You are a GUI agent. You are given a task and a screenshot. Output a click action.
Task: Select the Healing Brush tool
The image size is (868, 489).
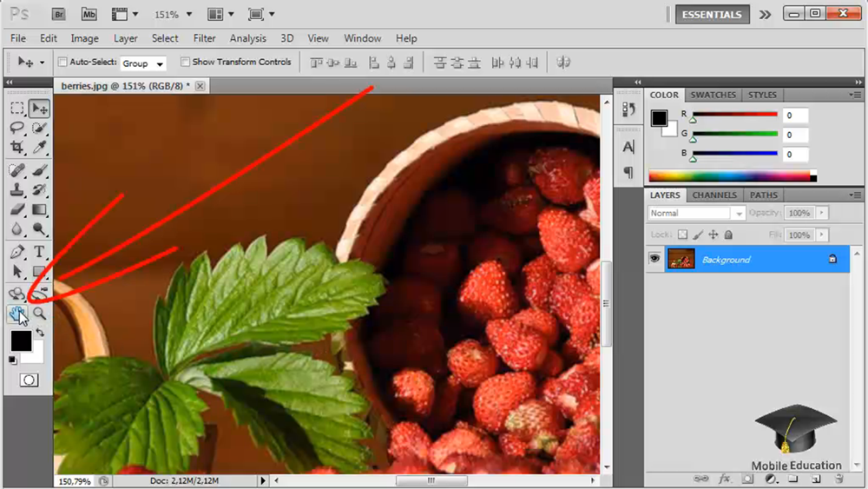click(17, 170)
